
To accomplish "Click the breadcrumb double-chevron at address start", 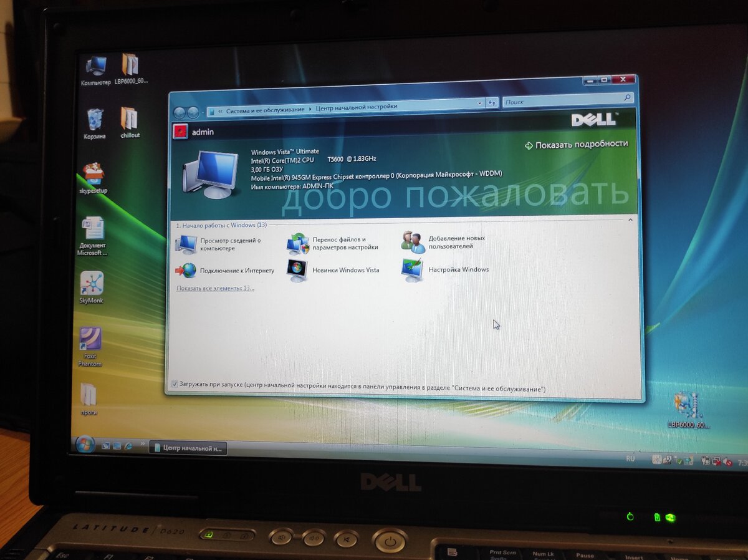I will coord(221,111).
